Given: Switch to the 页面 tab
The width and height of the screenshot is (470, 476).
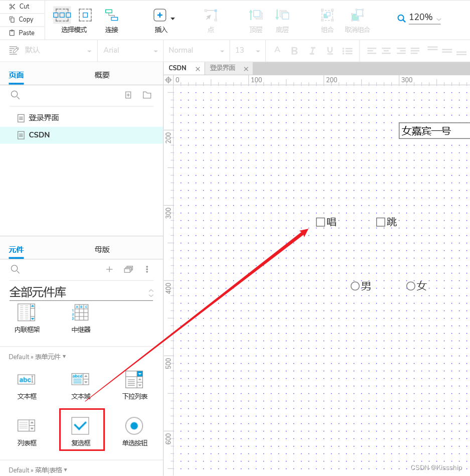Looking at the screenshot, I should coord(16,75).
